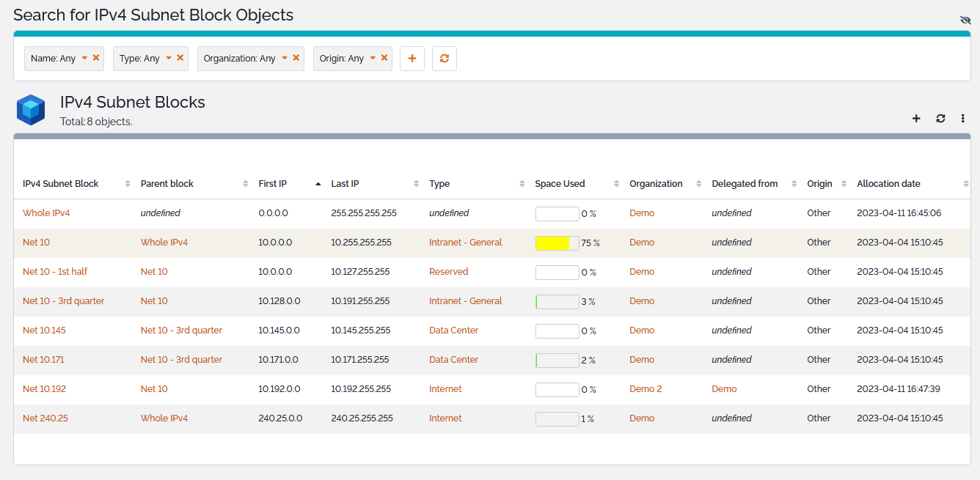Image resolution: width=980 pixels, height=480 pixels.
Task: Open the Name filter dropdown
Action: (x=84, y=58)
